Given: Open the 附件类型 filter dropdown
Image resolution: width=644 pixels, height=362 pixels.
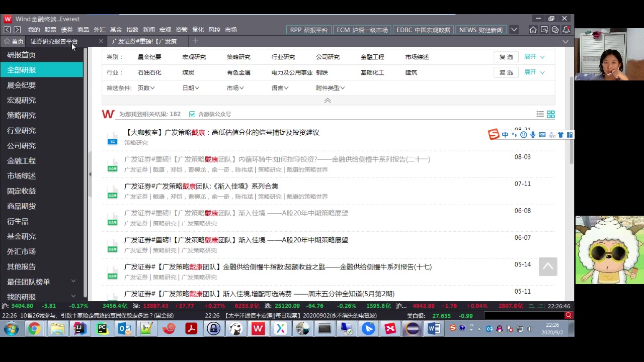Looking at the screenshot, I should [x=331, y=88].
